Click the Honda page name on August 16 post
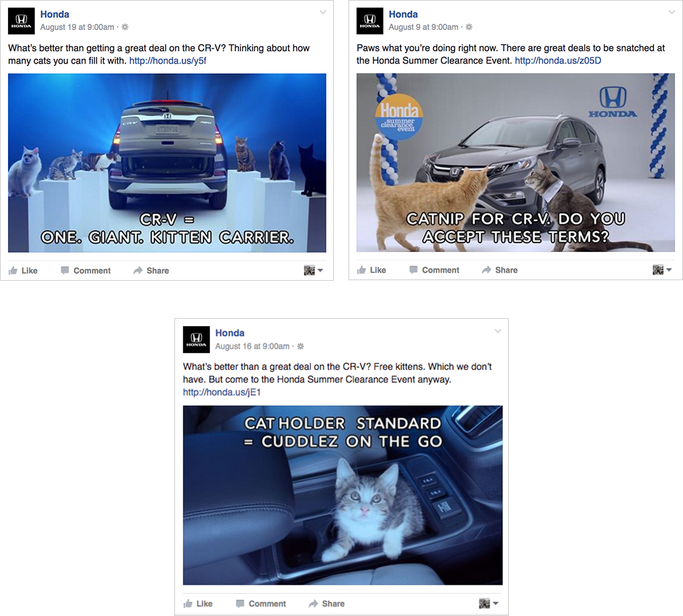683x616 pixels. [229, 333]
